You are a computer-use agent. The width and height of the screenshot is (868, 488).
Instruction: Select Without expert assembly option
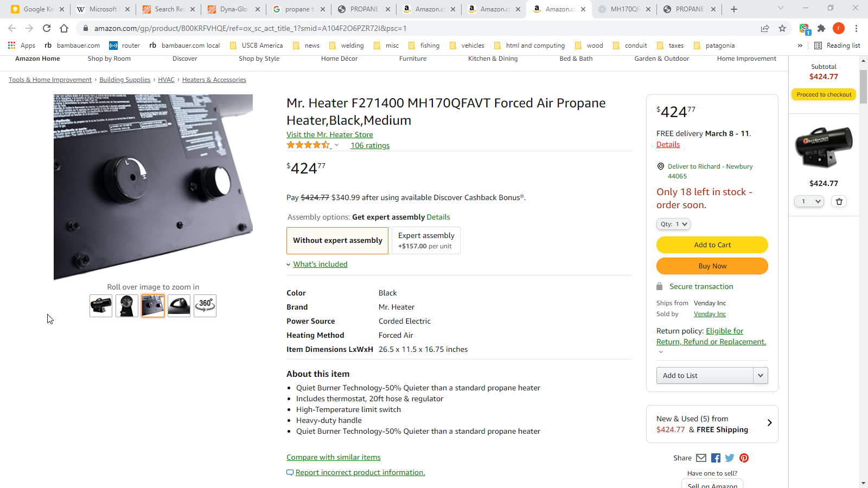(337, 241)
